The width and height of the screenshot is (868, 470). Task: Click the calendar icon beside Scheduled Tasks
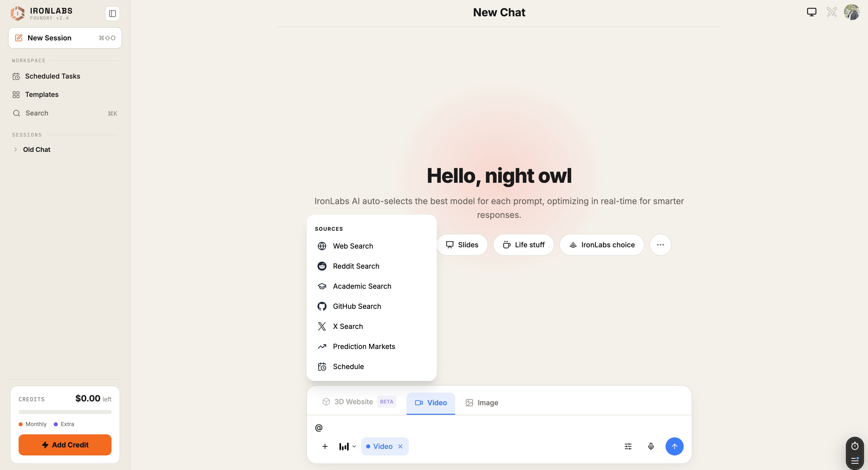(16, 77)
